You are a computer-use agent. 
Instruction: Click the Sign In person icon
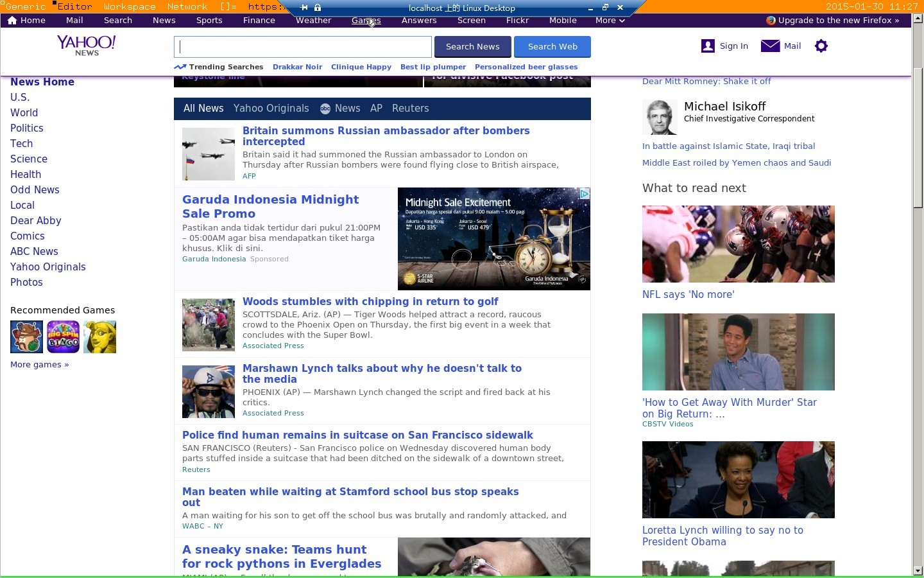pyautogui.click(x=708, y=46)
